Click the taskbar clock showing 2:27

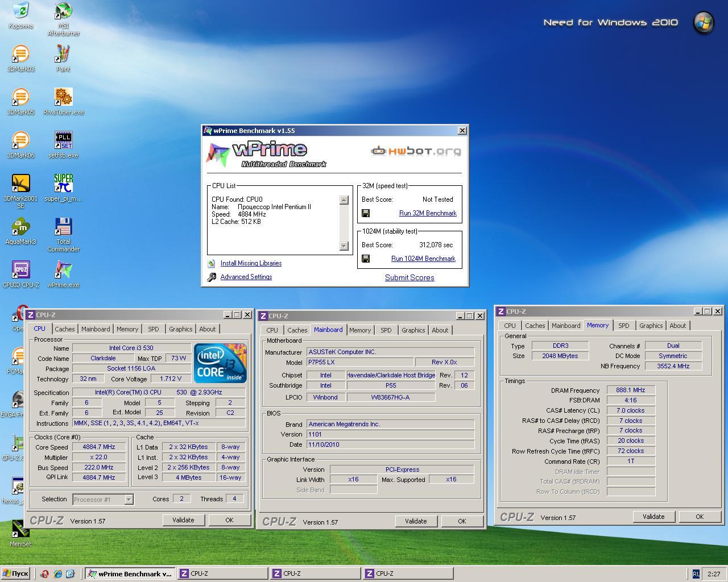(x=714, y=574)
